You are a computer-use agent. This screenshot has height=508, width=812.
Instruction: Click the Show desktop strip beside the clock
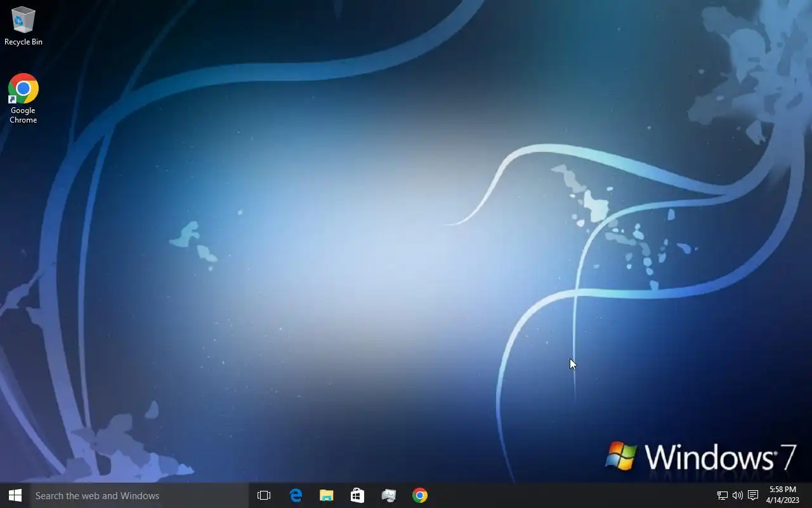(x=809, y=495)
